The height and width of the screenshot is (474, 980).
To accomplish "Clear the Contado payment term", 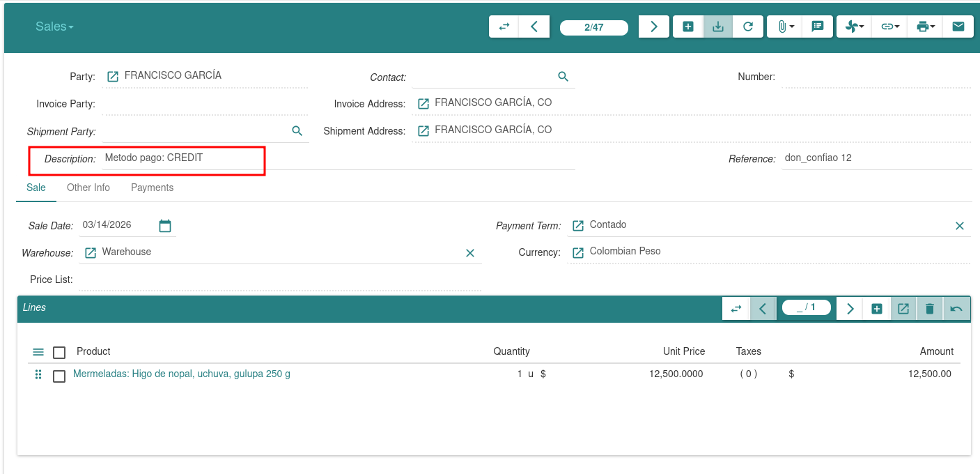I will tap(959, 226).
